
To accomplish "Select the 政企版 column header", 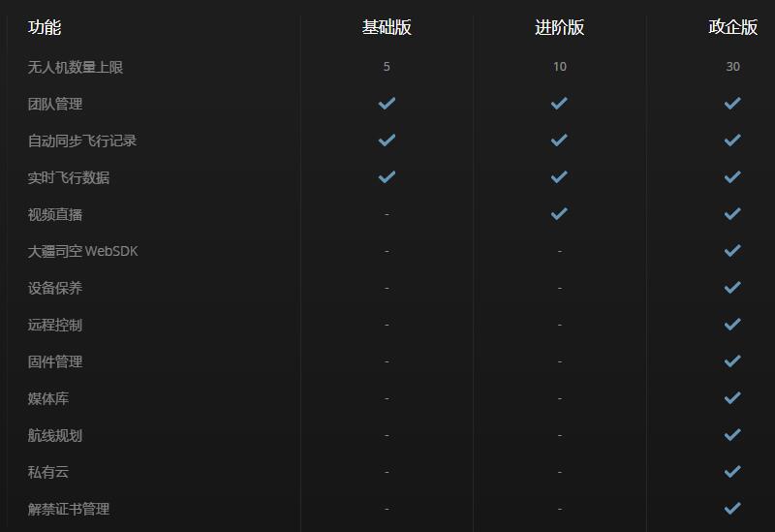I will (732, 27).
